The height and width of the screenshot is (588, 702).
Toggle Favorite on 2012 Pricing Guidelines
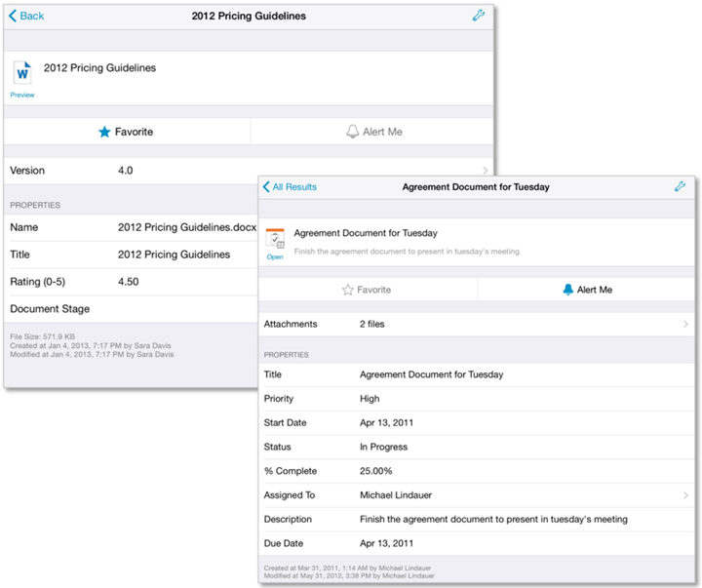coord(127,132)
